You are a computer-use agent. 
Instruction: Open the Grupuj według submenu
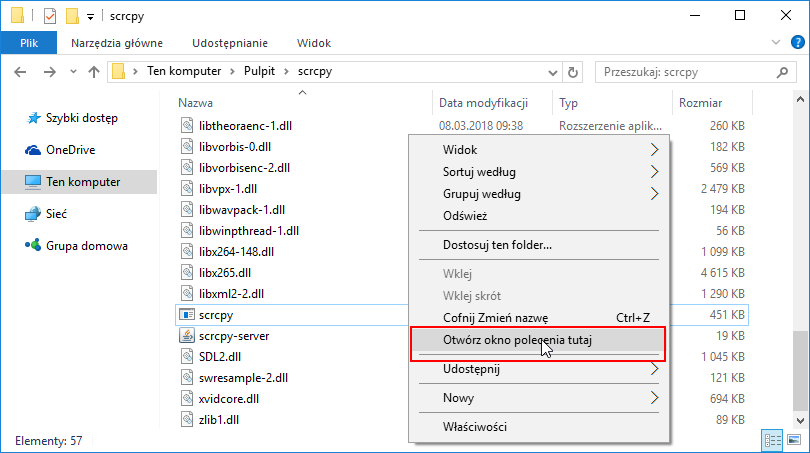539,194
